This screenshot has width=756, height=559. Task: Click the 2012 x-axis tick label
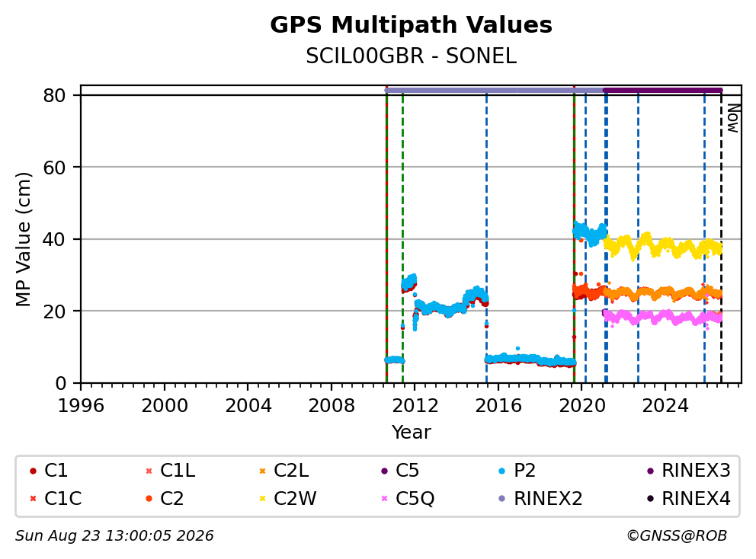[415, 406]
